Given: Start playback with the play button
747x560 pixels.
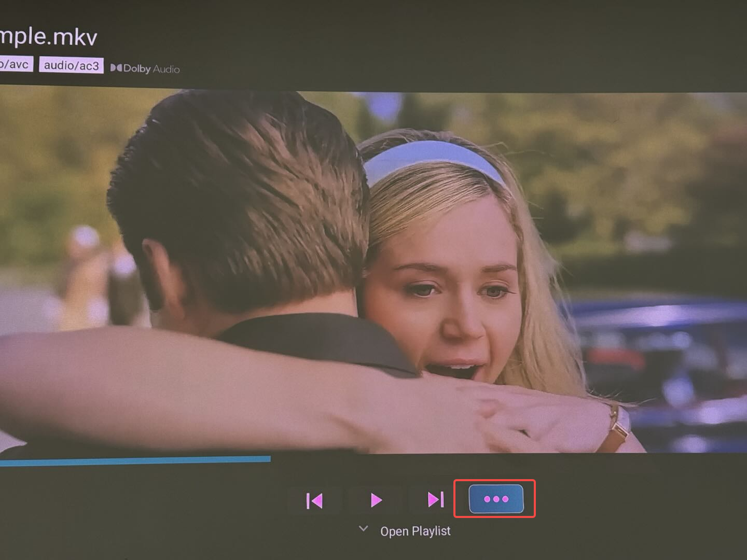Looking at the screenshot, I should click(376, 500).
